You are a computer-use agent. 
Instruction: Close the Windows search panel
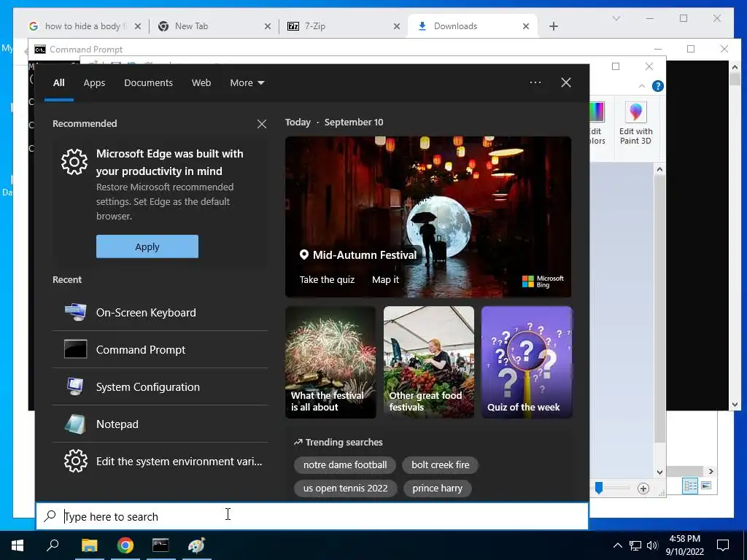pos(566,82)
